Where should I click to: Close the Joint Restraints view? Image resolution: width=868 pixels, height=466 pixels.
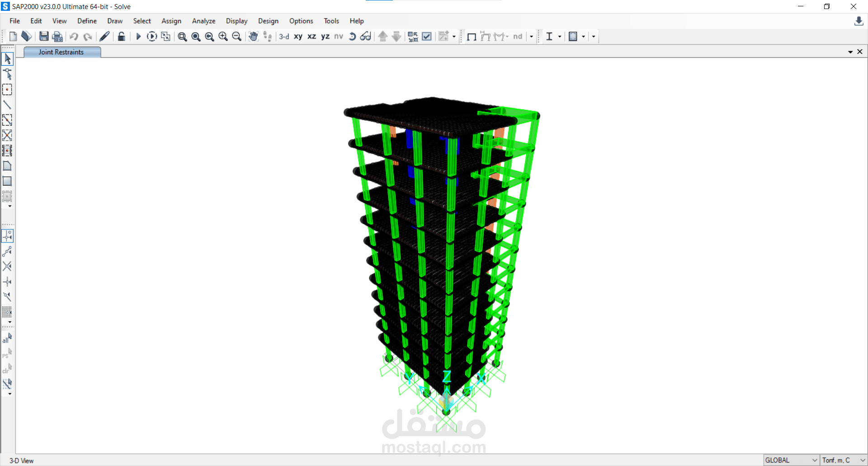(860, 52)
